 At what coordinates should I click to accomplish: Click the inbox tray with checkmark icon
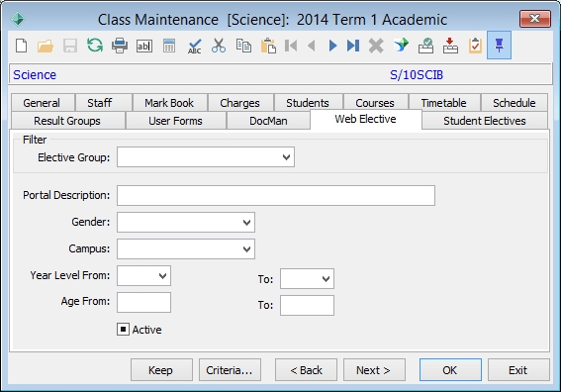[x=425, y=46]
